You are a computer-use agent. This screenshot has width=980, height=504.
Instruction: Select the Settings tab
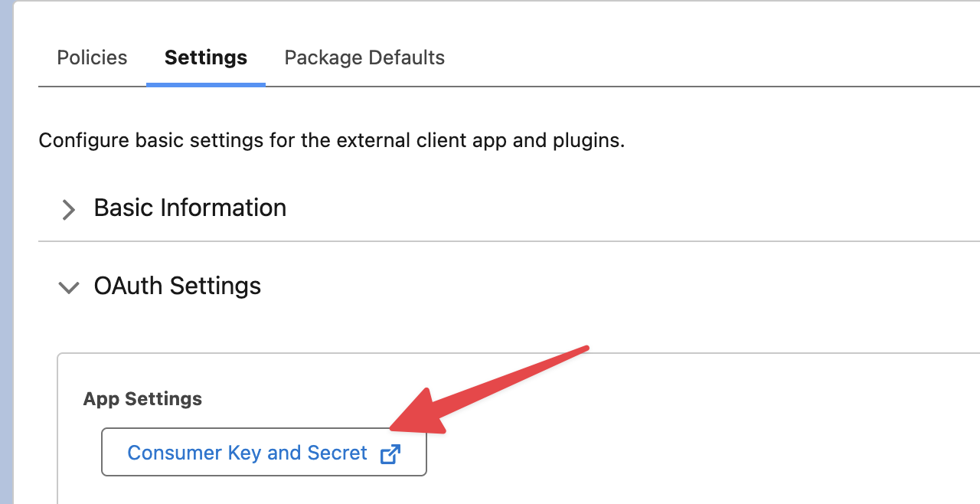pos(206,57)
